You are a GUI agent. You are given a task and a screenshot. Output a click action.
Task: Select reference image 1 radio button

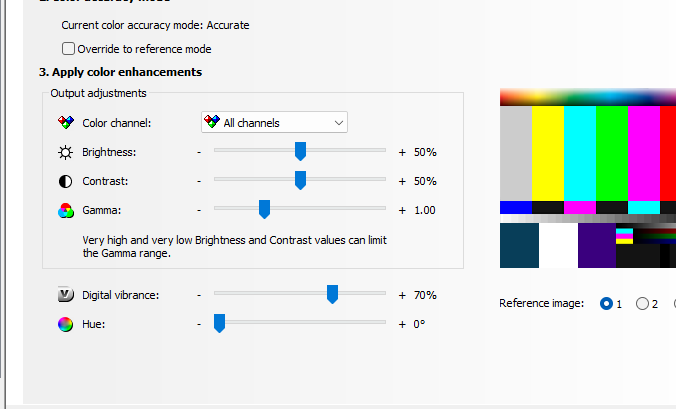click(606, 304)
